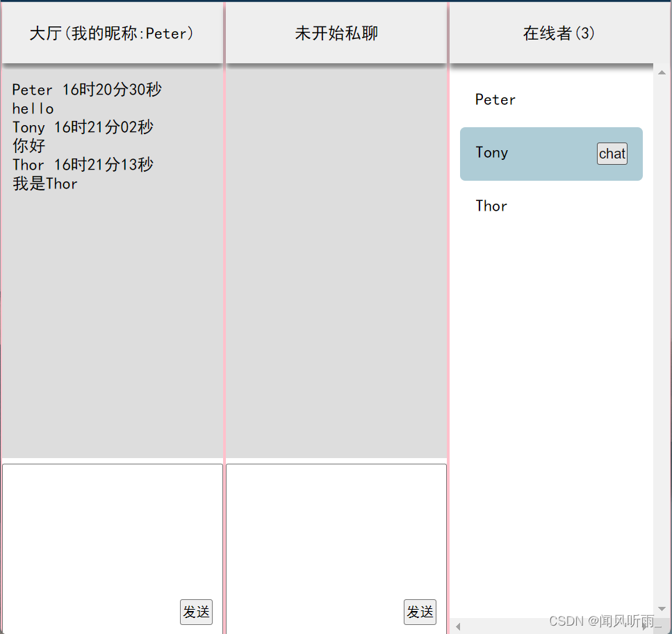Select Peter in the online users list
This screenshot has width=672, height=634.
point(551,100)
